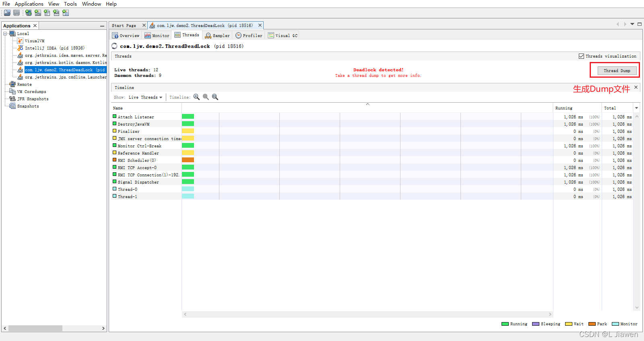Viewport: 644px width, 341px height.
Task: Zoom in the threads timeline
Action: click(197, 97)
